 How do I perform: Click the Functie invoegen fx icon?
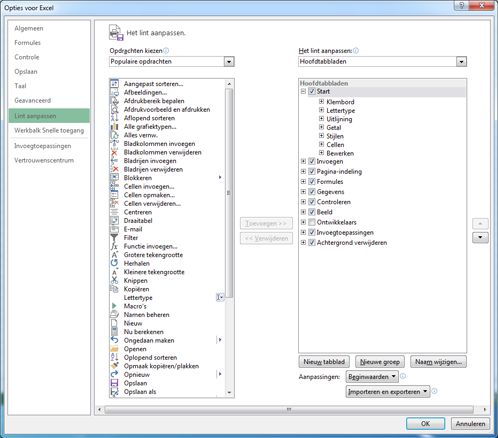114,246
